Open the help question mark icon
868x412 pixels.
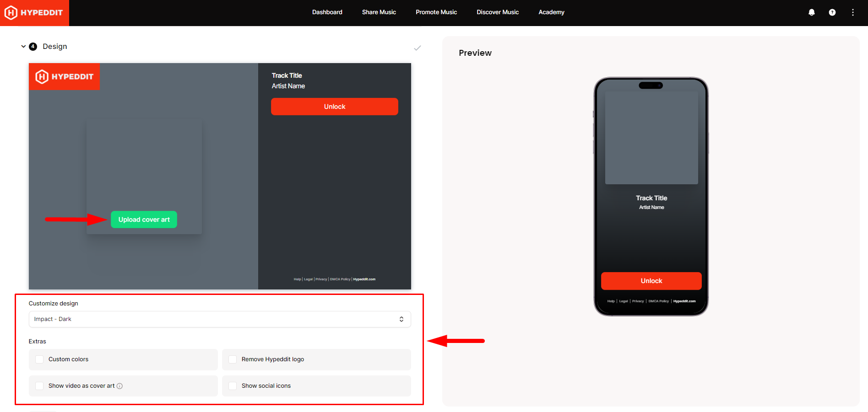pyautogui.click(x=832, y=12)
